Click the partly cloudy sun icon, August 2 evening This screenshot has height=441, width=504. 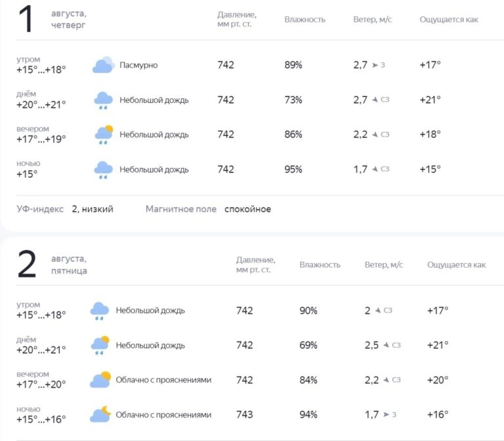tap(100, 380)
